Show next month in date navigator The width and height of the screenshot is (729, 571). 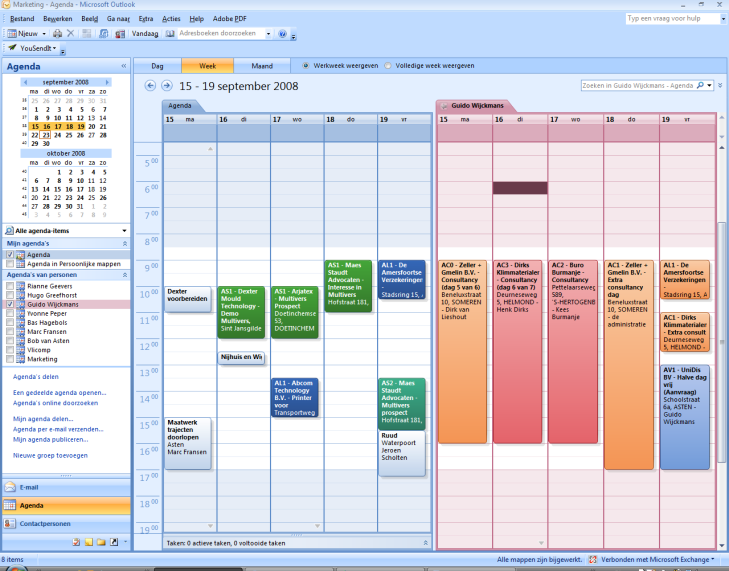pos(107,82)
